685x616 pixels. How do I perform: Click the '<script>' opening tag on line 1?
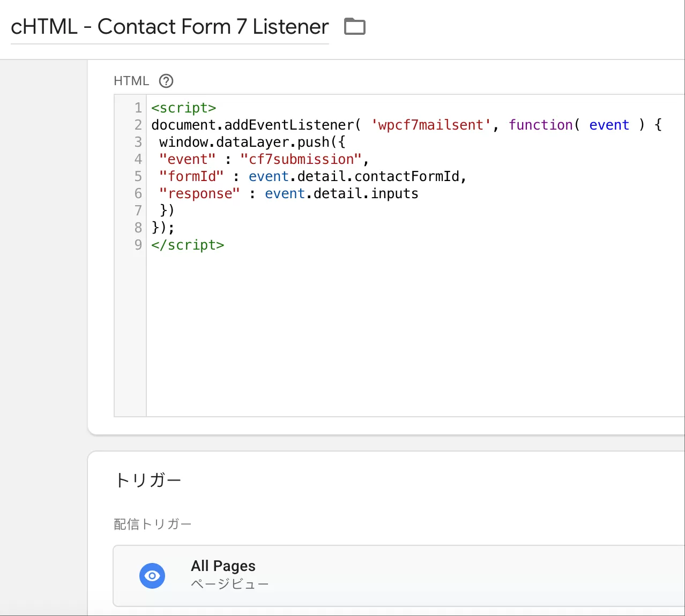184,108
